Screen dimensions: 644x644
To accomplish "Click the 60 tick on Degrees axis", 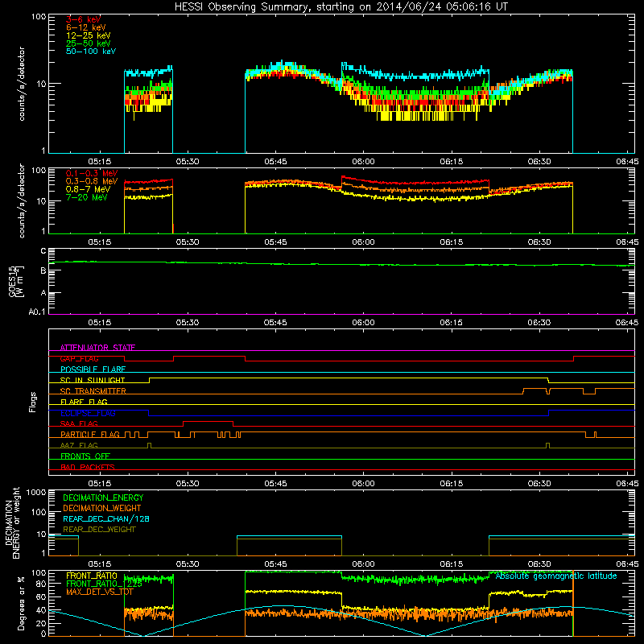I will pos(41,597).
